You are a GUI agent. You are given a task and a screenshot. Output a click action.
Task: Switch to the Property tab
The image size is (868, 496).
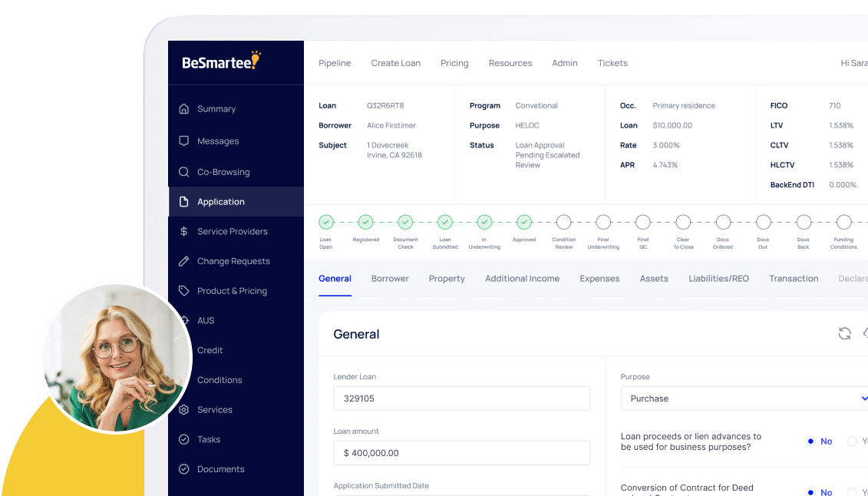[x=447, y=279]
